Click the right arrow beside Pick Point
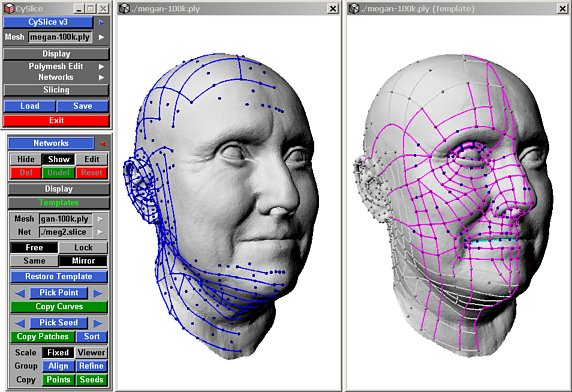Image resolution: width=572 pixels, height=392 pixels. [x=97, y=293]
